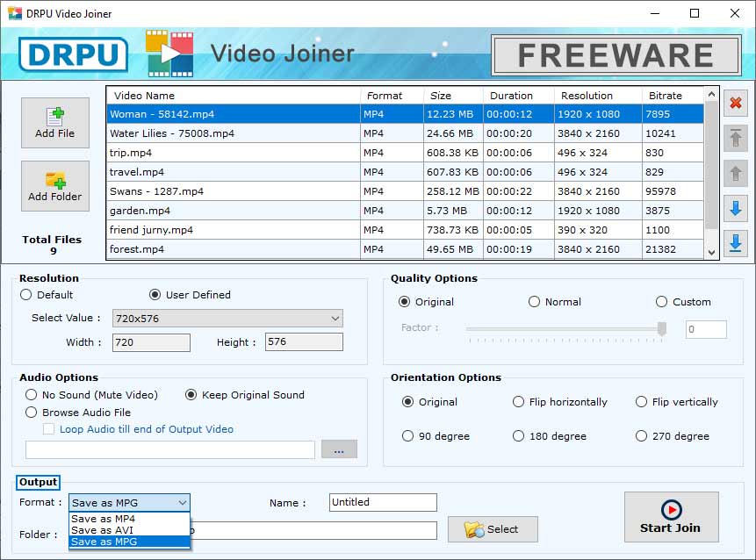The height and width of the screenshot is (560, 756).
Task: Click the DRPU logo
Action: tap(73, 54)
